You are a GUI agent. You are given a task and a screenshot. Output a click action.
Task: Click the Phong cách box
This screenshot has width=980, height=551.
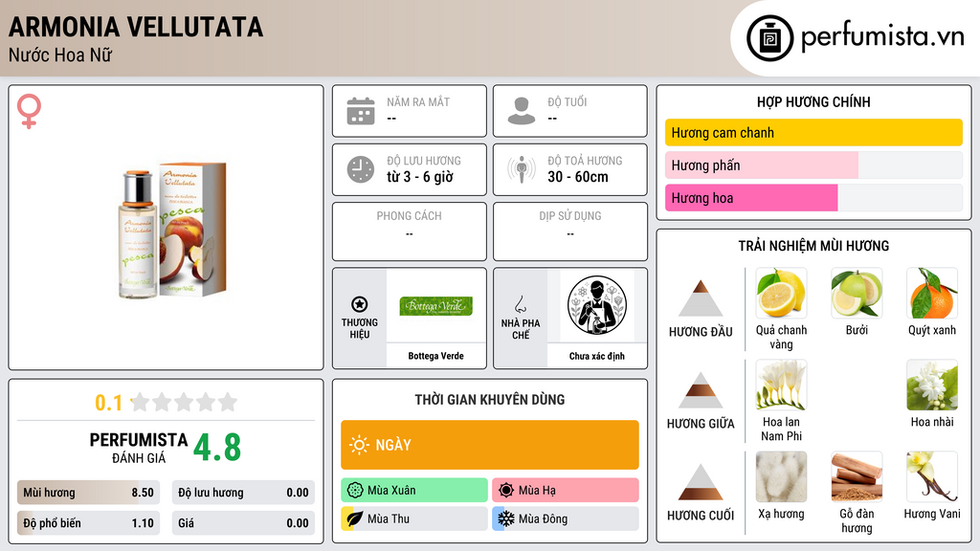pyautogui.click(x=410, y=231)
